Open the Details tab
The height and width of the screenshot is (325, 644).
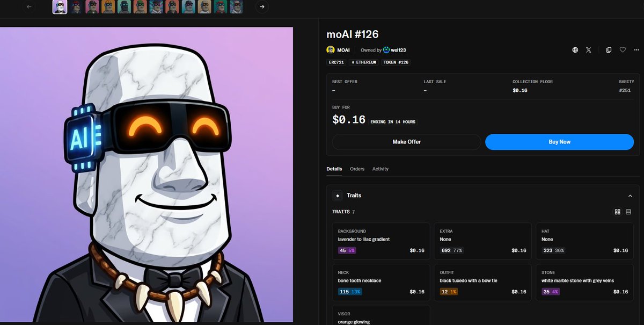point(334,169)
